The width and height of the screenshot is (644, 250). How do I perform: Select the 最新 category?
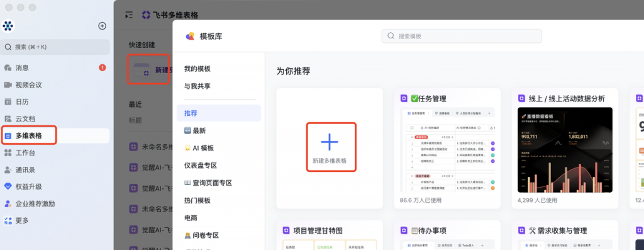coord(218,131)
